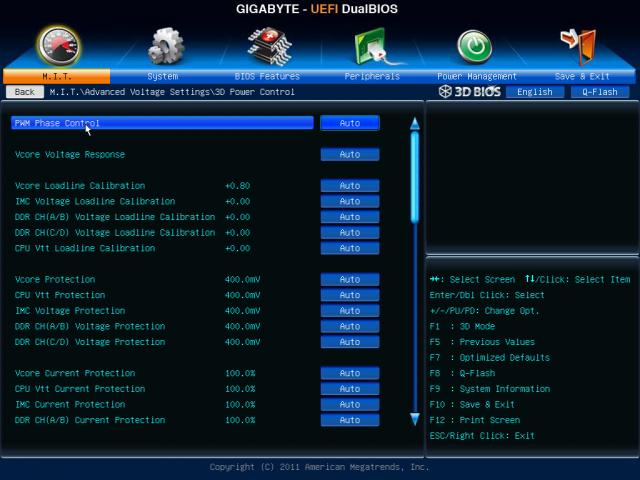The height and width of the screenshot is (480, 640).
Task: Select IMC Voltage Protection label
Action: (x=70, y=311)
